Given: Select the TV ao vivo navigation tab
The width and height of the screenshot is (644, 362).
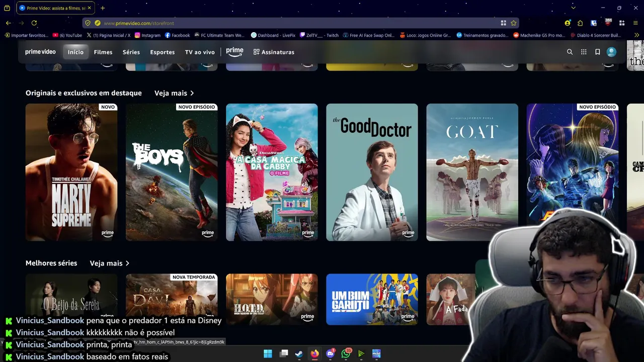Looking at the screenshot, I should click(x=200, y=52).
